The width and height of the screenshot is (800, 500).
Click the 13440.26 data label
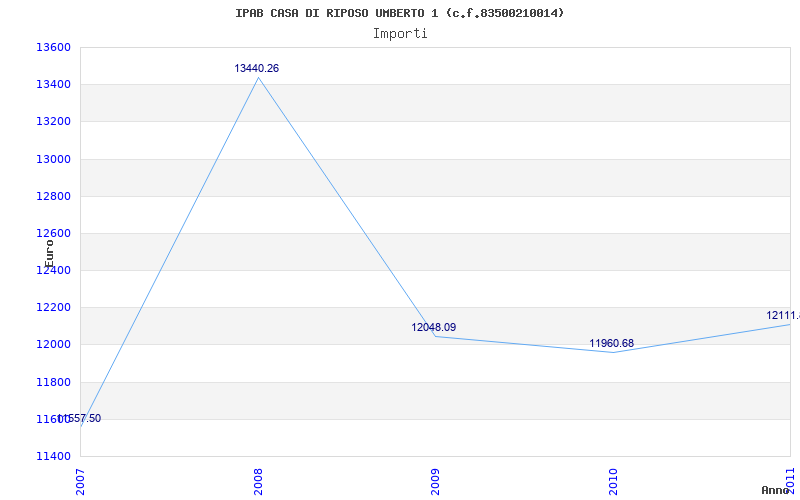click(257, 68)
